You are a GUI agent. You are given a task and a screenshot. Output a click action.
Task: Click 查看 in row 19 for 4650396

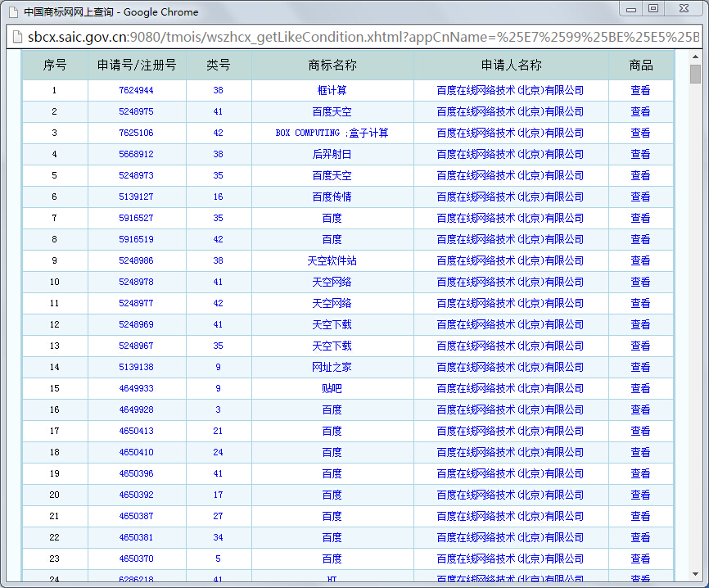[640, 473]
